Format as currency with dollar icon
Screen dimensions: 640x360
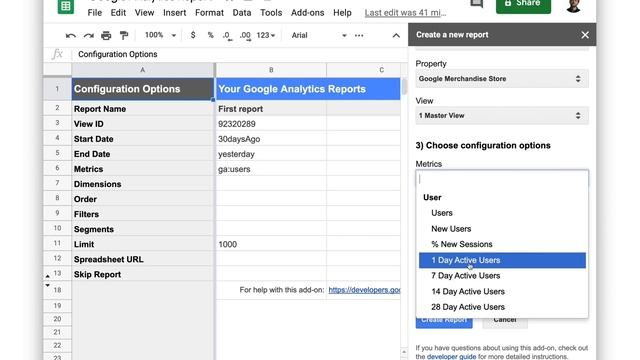pos(193,35)
